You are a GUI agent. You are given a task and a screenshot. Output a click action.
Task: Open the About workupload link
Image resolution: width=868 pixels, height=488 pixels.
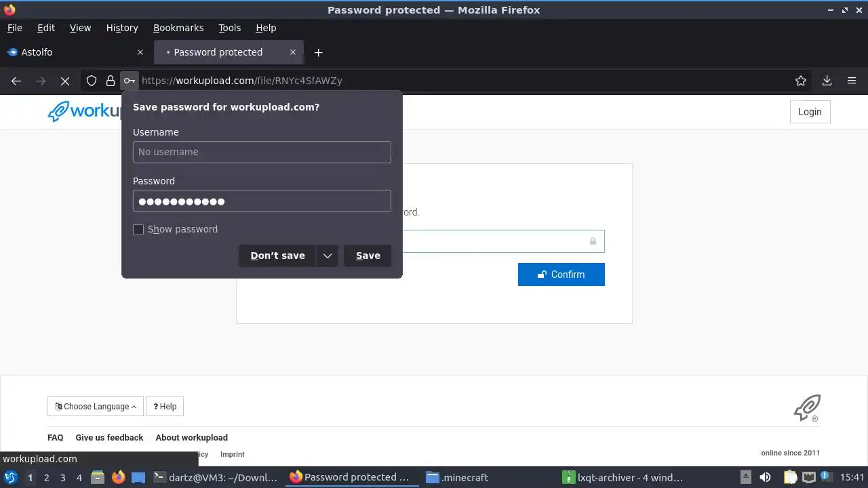(191, 437)
